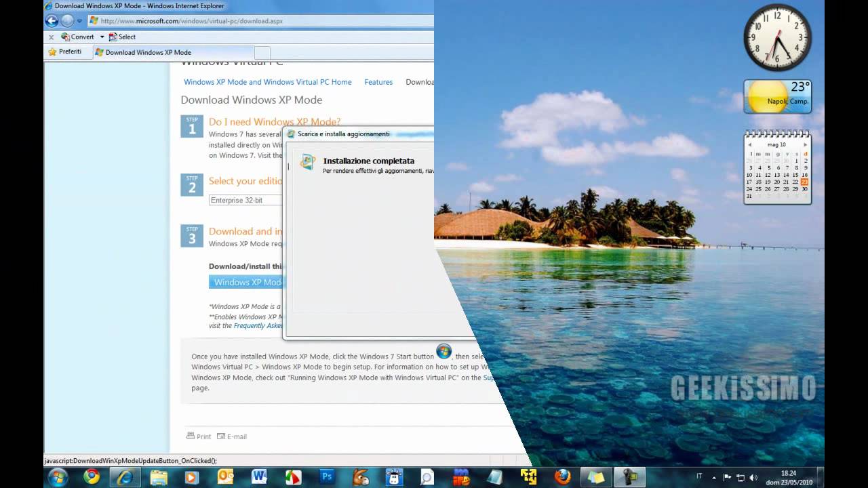Click the IT language indicator

click(699, 477)
